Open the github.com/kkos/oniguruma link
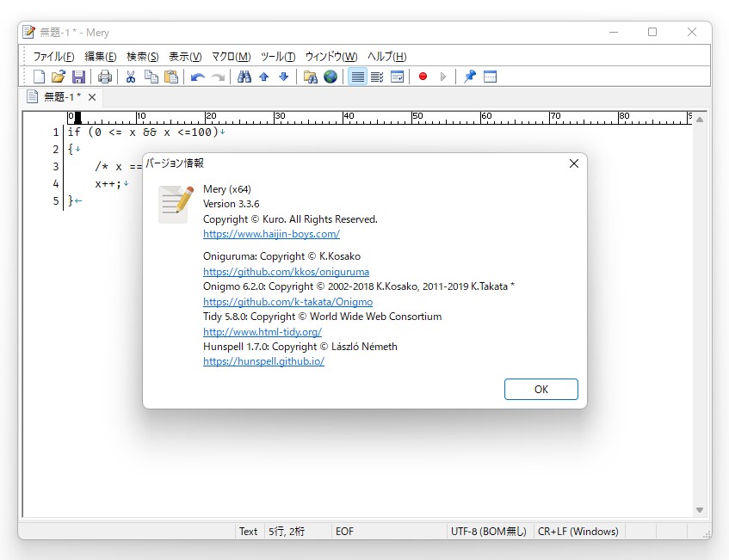Screen dimensions: 729x560 click(x=286, y=272)
